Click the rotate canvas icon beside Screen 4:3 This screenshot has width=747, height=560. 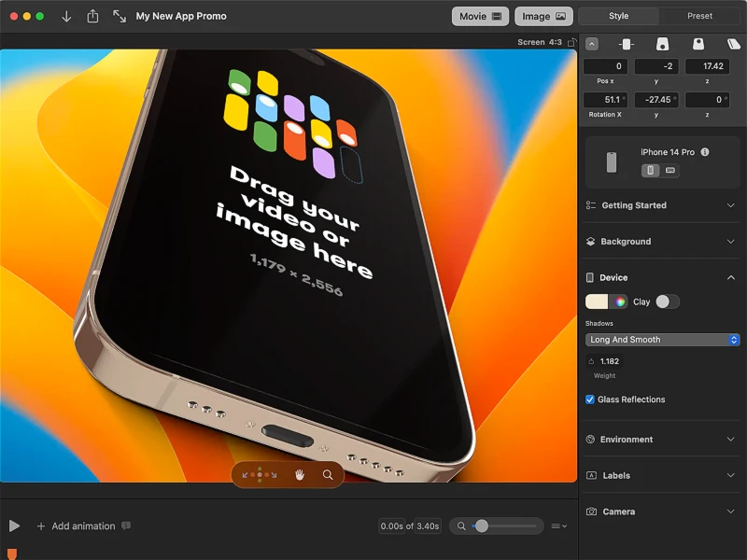click(571, 42)
